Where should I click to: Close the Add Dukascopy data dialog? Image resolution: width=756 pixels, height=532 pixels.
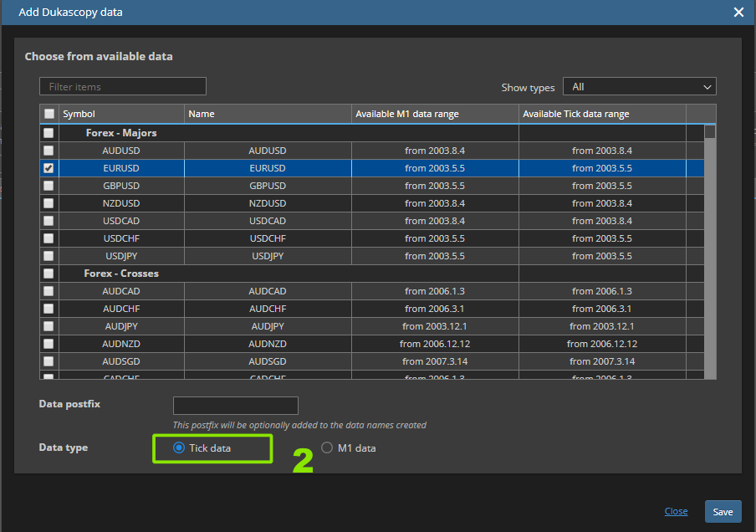[x=738, y=12]
